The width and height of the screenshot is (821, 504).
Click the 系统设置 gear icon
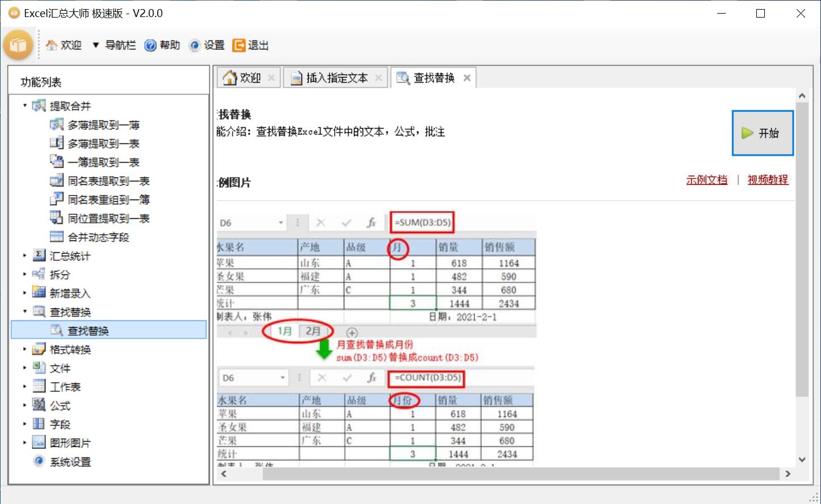click(x=39, y=461)
